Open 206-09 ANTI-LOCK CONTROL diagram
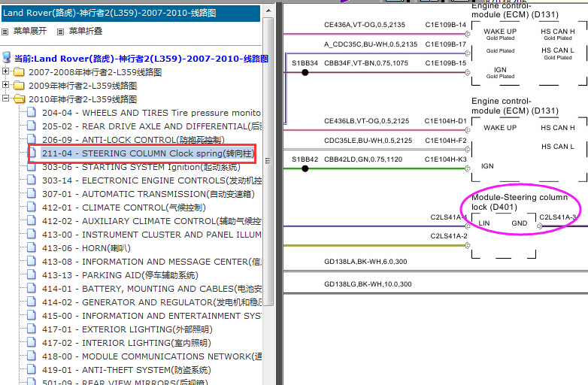 [133, 140]
